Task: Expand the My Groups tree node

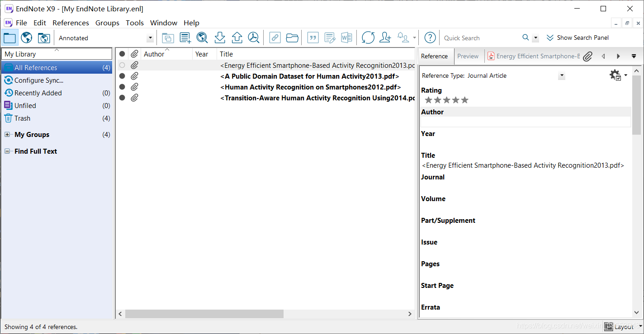Action: click(x=7, y=135)
